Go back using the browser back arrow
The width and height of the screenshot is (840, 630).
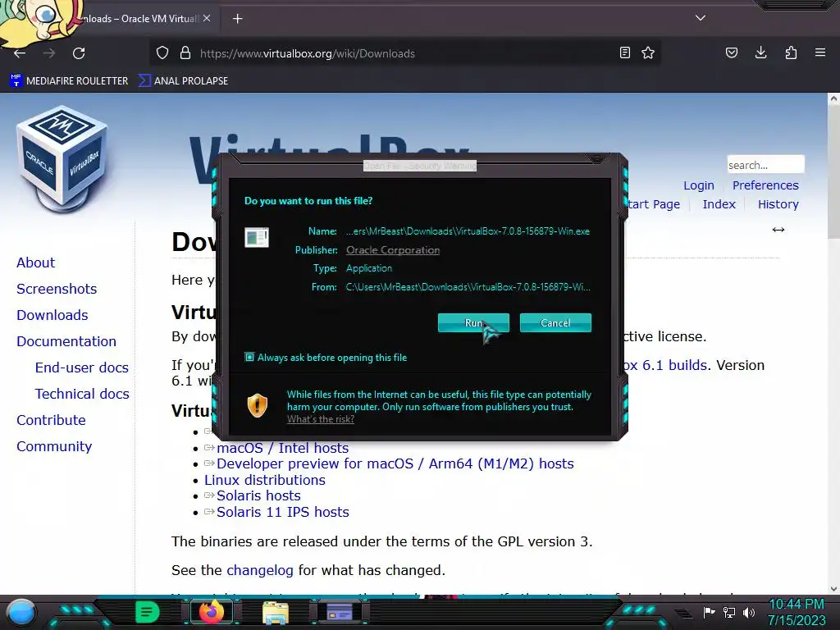coord(20,53)
